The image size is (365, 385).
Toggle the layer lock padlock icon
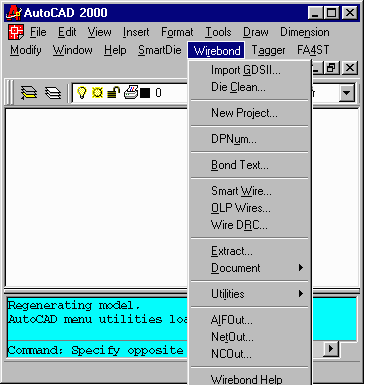click(x=113, y=92)
